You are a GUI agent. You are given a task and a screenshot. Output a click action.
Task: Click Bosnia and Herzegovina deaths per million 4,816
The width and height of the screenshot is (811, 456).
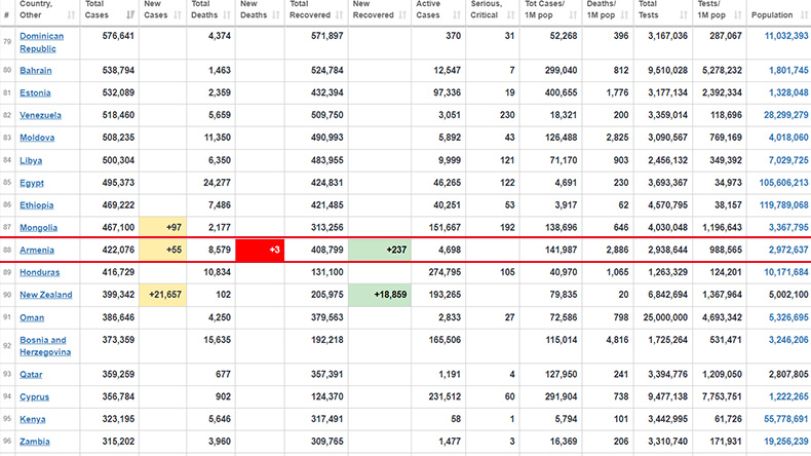tap(618, 340)
